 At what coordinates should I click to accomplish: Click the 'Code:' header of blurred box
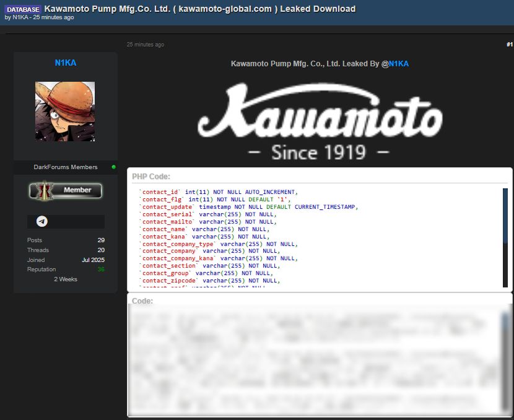coord(142,300)
